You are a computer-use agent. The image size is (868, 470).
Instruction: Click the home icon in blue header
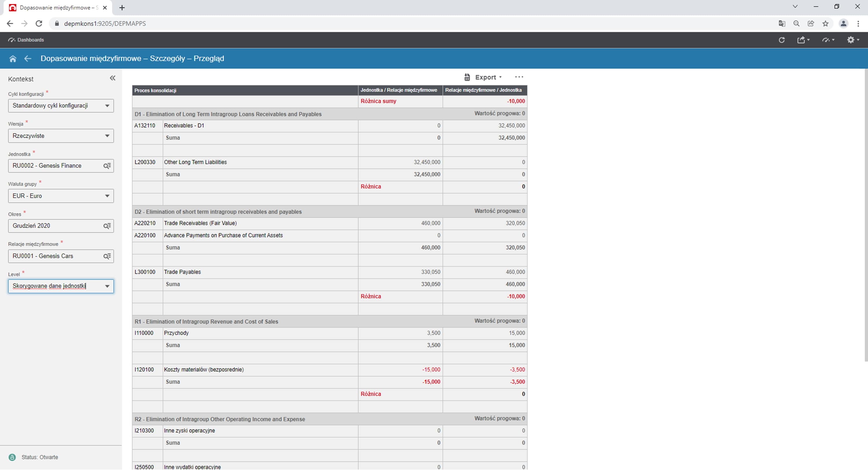point(13,59)
